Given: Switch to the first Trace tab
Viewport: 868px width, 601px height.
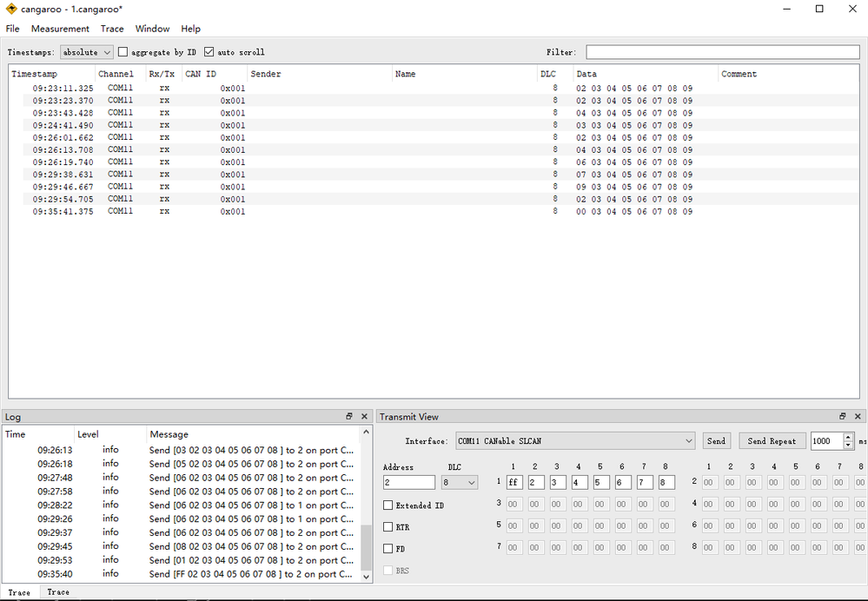Looking at the screenshot, I should coord(19,592).
